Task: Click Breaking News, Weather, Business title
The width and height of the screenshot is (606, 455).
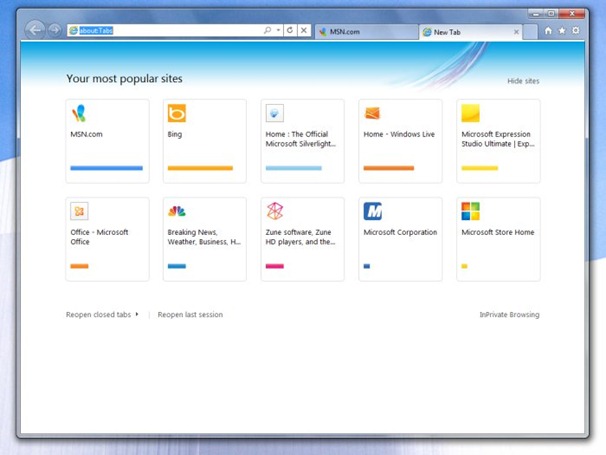Action: pos(204,237)
